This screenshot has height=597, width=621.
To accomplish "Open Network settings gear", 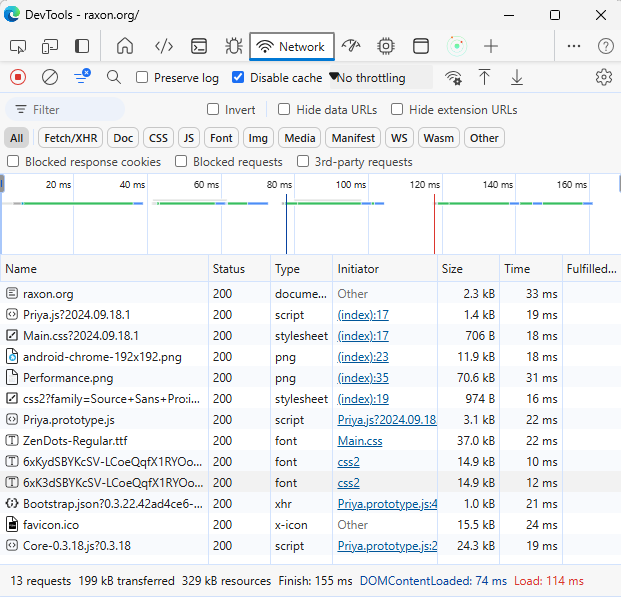I will (603, 77).
